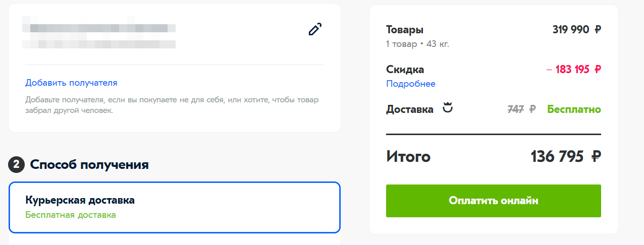Viewport: 644px width, 245px height.
Task: Click the green Бесплатно delivery text
Action: (574, 109)
